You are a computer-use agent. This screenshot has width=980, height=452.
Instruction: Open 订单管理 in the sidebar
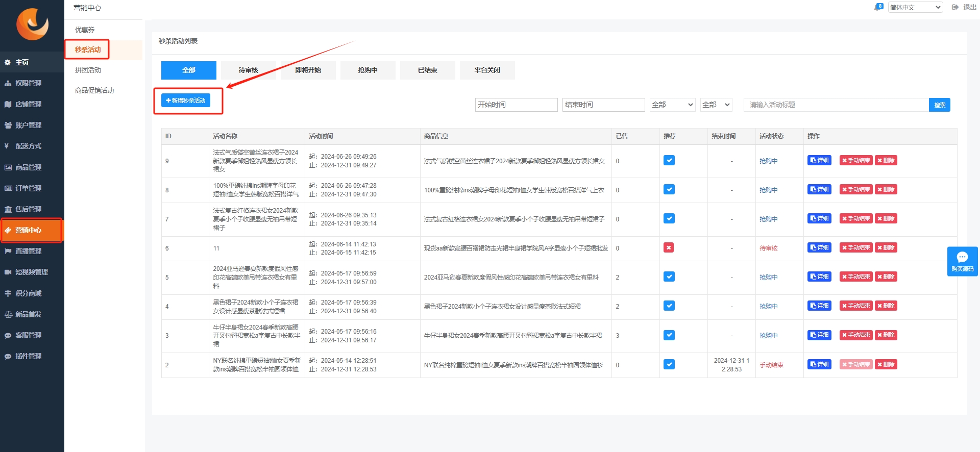32,188
